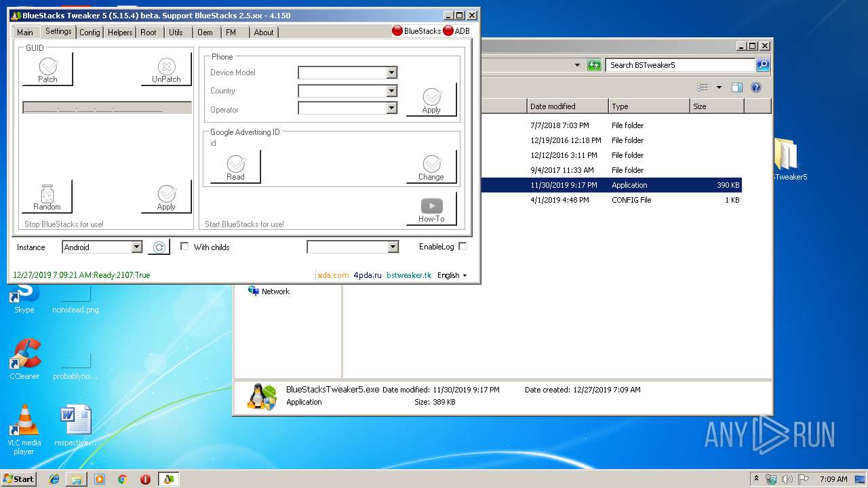Enable the With childs checkbox
868x488 pixels.
pyautogui.click(x=184, y=247)
